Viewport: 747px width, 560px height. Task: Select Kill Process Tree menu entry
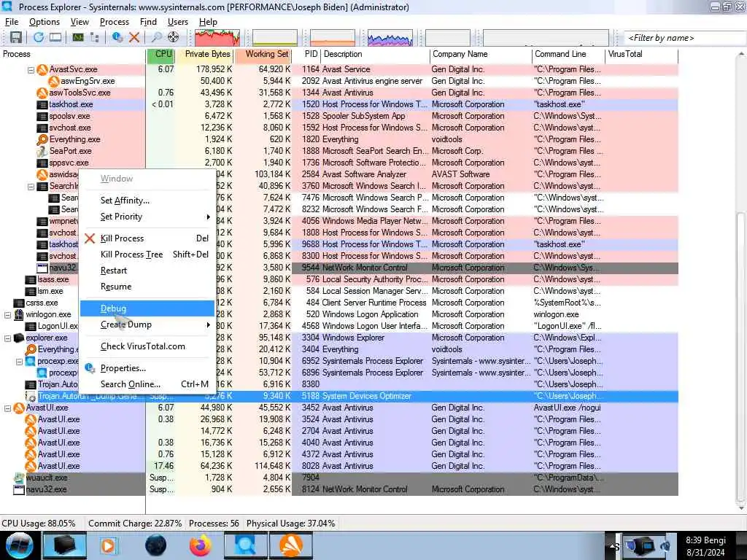tap(147, 254)
